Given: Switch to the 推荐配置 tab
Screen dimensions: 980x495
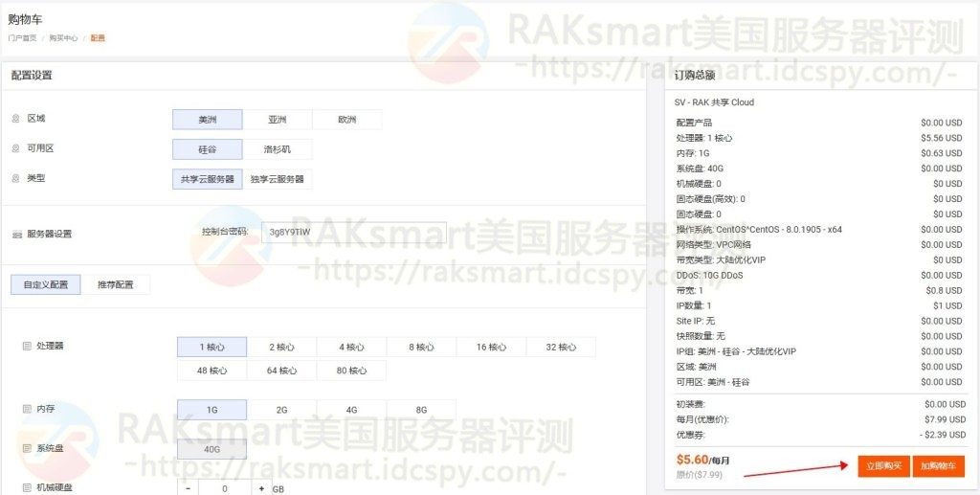Looking at the screenshot, I should coord(116,284).
